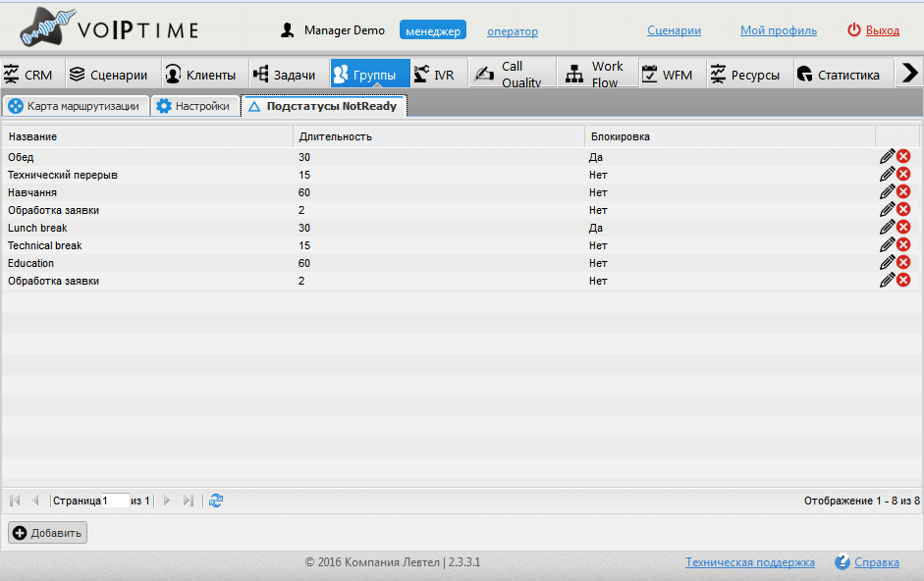Edit the Навчання row with pencil icon

pyautogui.click(x=887, y=191)
